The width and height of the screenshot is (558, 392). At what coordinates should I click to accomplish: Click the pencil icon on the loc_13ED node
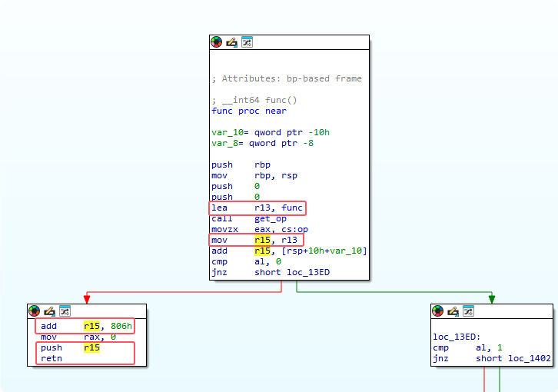453,311
